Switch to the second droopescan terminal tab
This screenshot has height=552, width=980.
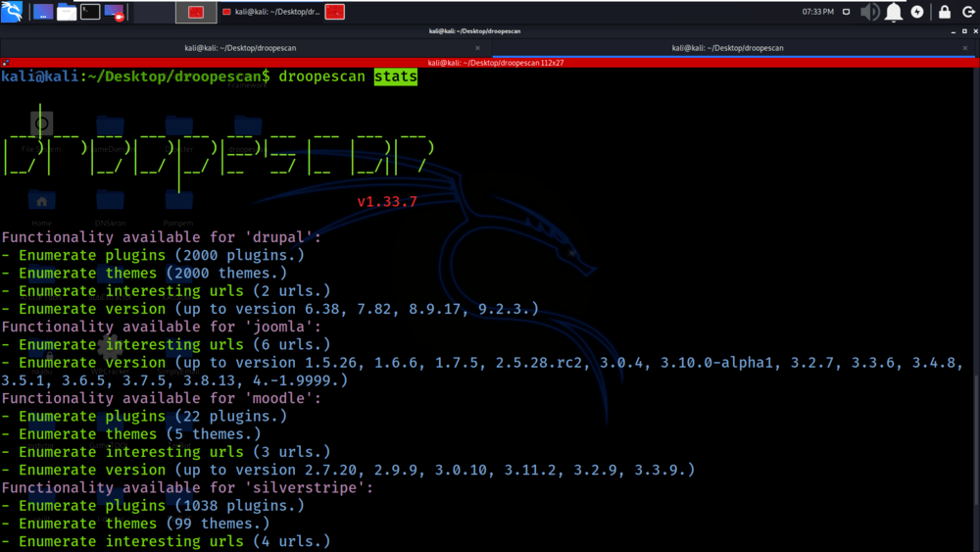pyautogui.click(x=727, y=48)
